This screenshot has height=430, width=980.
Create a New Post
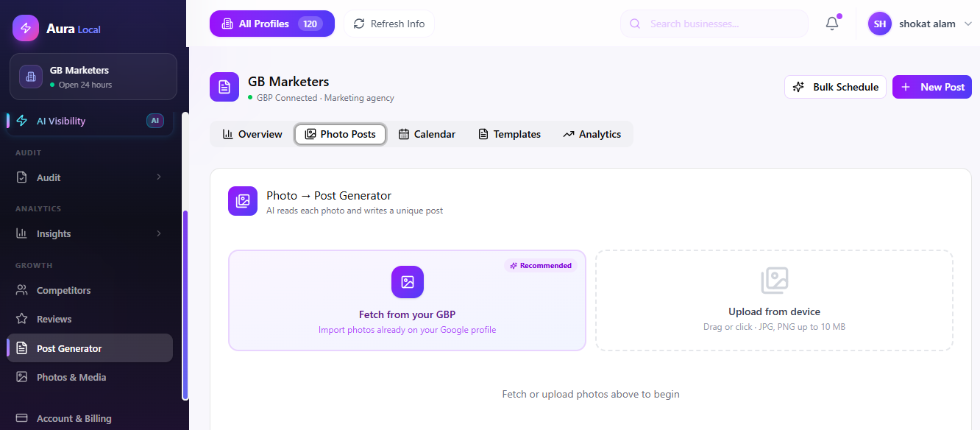(x=932, y=87)
